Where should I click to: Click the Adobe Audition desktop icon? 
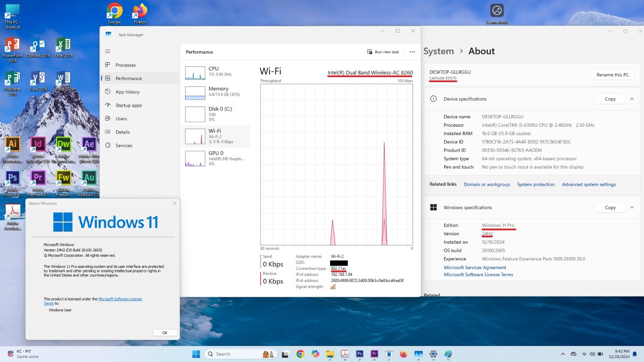pos(89,184)
